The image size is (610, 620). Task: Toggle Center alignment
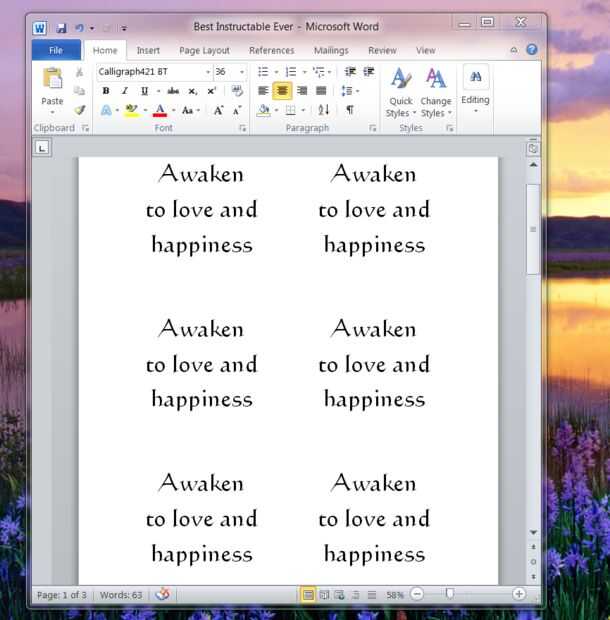(282, 91)
